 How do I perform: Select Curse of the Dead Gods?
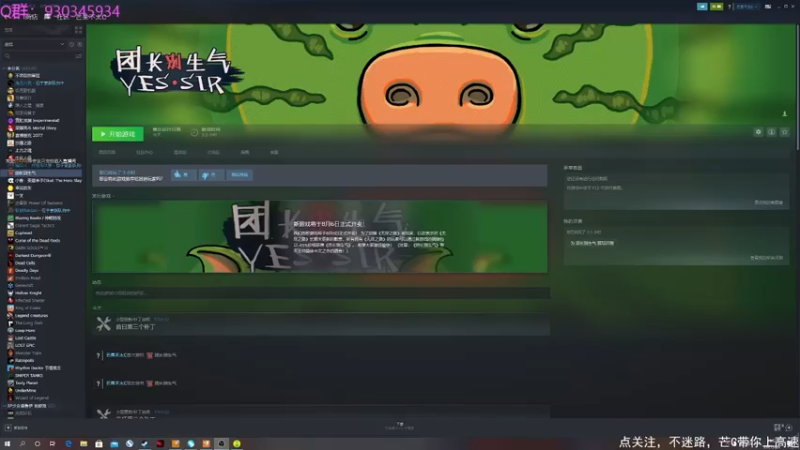tap(37, 240)
